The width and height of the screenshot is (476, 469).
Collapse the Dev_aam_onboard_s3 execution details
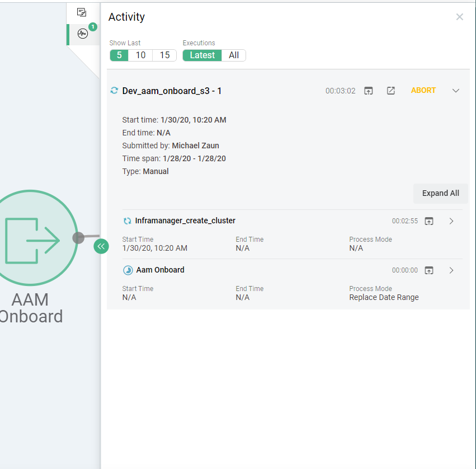pyautogui.click(x=456, y=91)
